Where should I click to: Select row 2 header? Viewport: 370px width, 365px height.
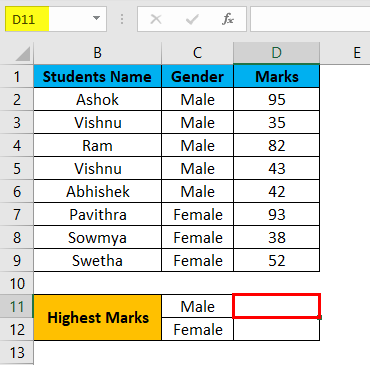[x=17, y=99]
